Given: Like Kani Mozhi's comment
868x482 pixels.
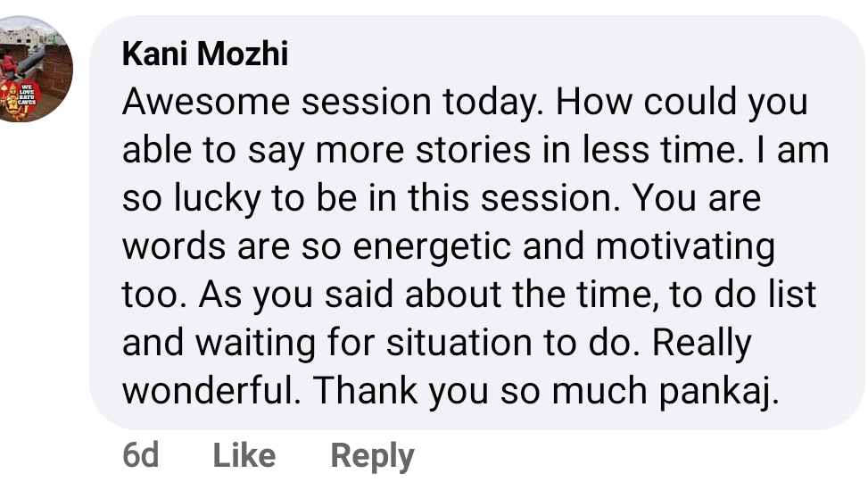Looking at the screenshot, I should (x=244, y=455).
